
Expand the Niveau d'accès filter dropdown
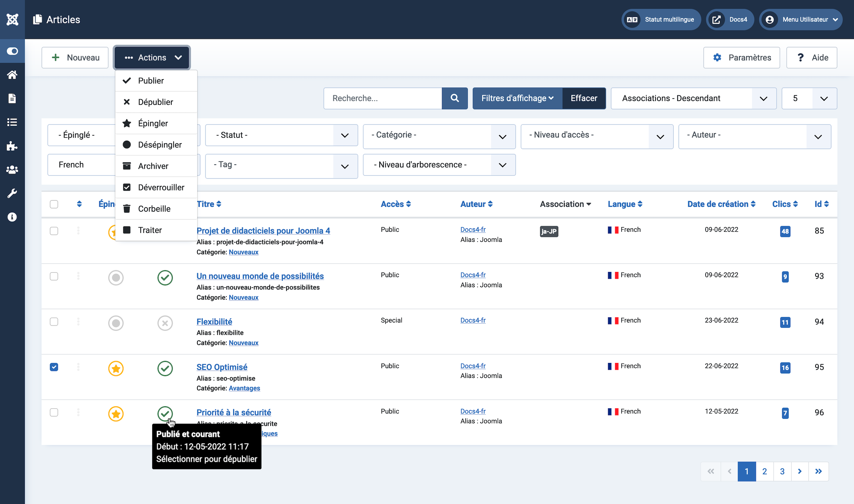tap(597, 136)
